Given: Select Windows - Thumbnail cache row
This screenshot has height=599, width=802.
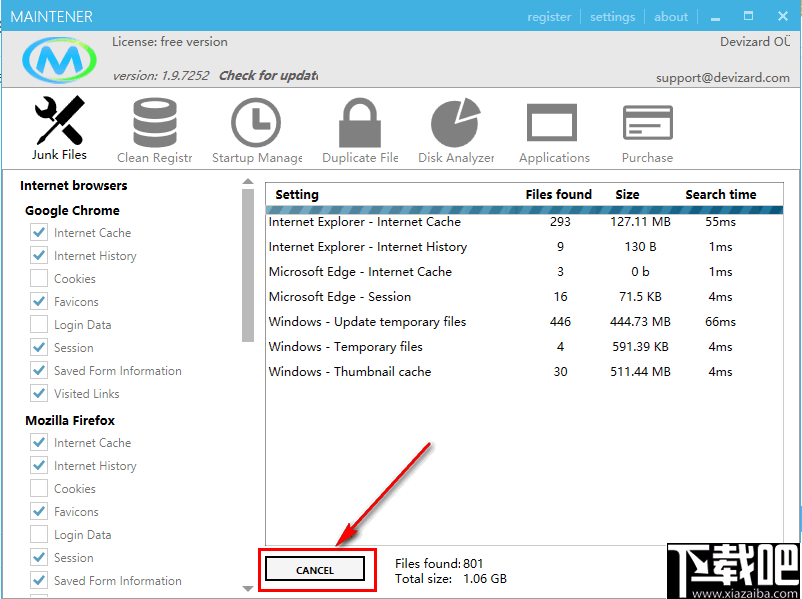Looking at the screenshot, I should [524, 372].
